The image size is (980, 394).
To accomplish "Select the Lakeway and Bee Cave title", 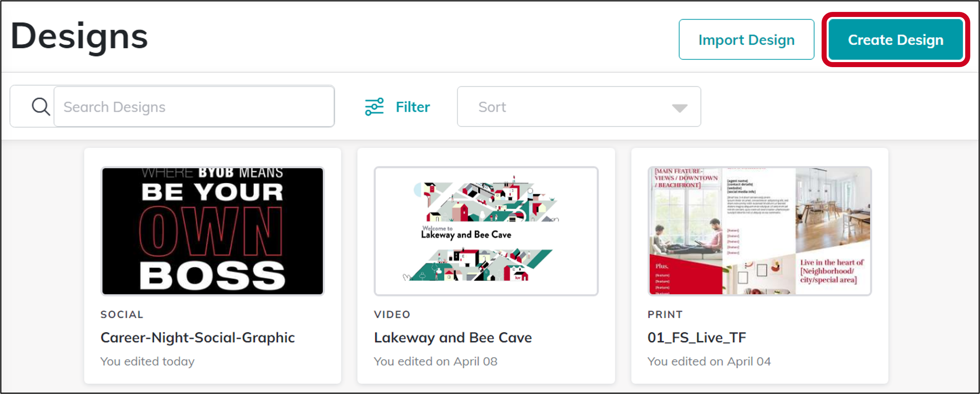I will 453,337.
